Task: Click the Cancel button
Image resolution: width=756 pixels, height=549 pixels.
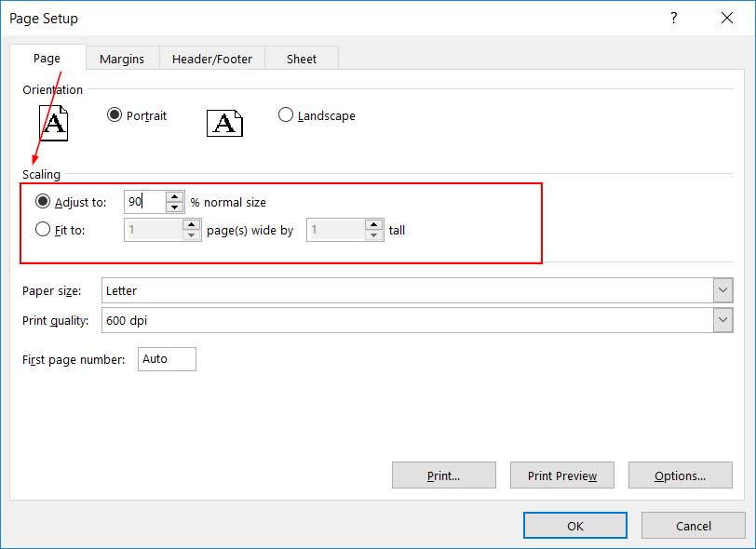Action: point(694,526)
